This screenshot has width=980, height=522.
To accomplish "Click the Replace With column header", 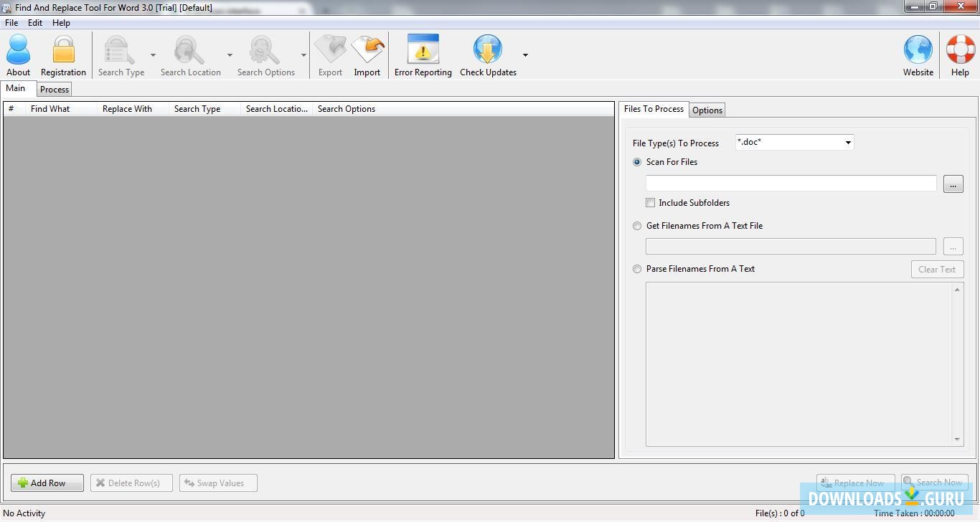I will click(x=133, y=109).
